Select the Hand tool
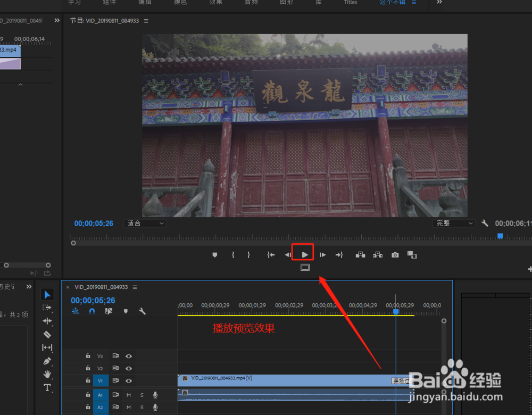 pyautogui.click(x=47, y=374)
